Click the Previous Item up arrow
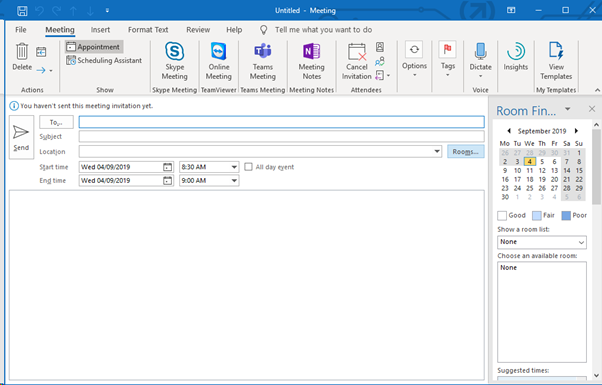Screen dimensions: 602x385 (73, 11)
